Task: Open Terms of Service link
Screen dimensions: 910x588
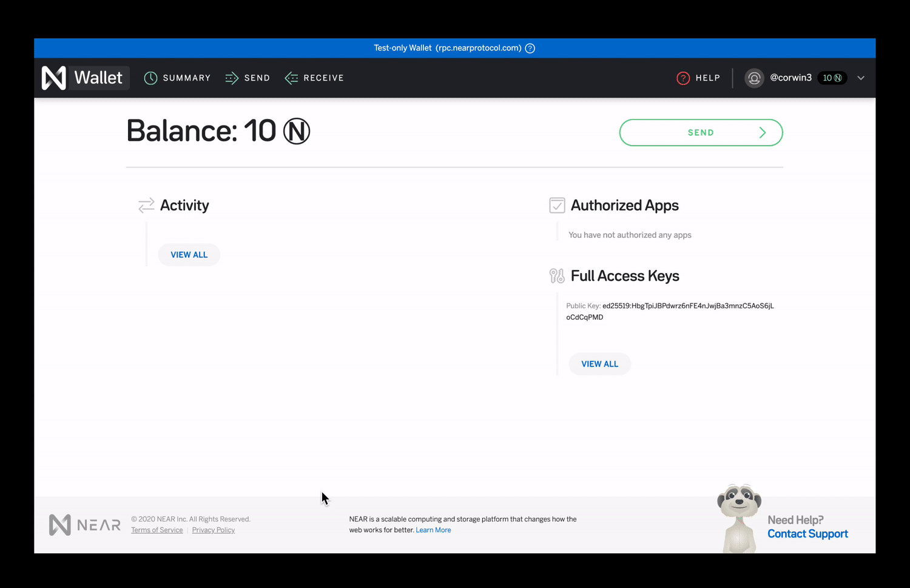Action: tap(157, 530)
